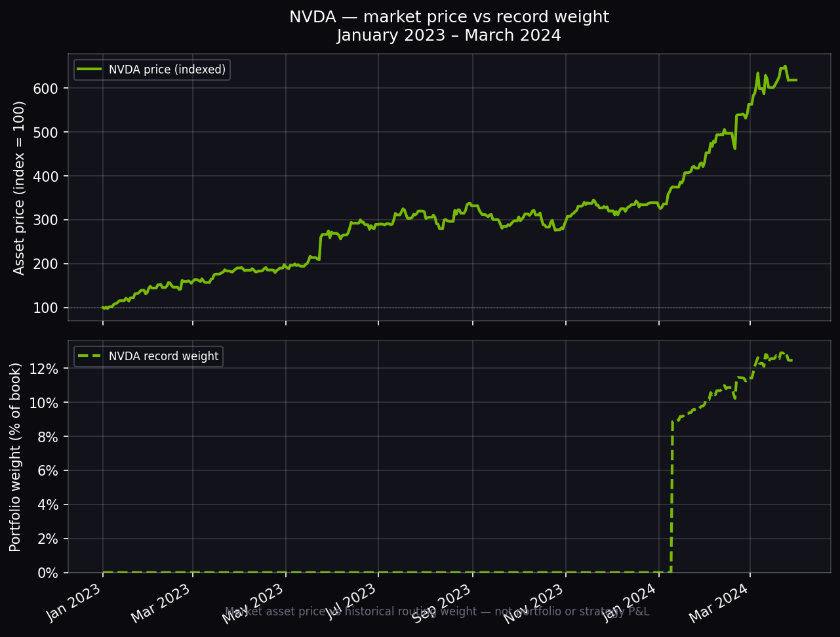Click the 'Jan 2024' date label

631,603
